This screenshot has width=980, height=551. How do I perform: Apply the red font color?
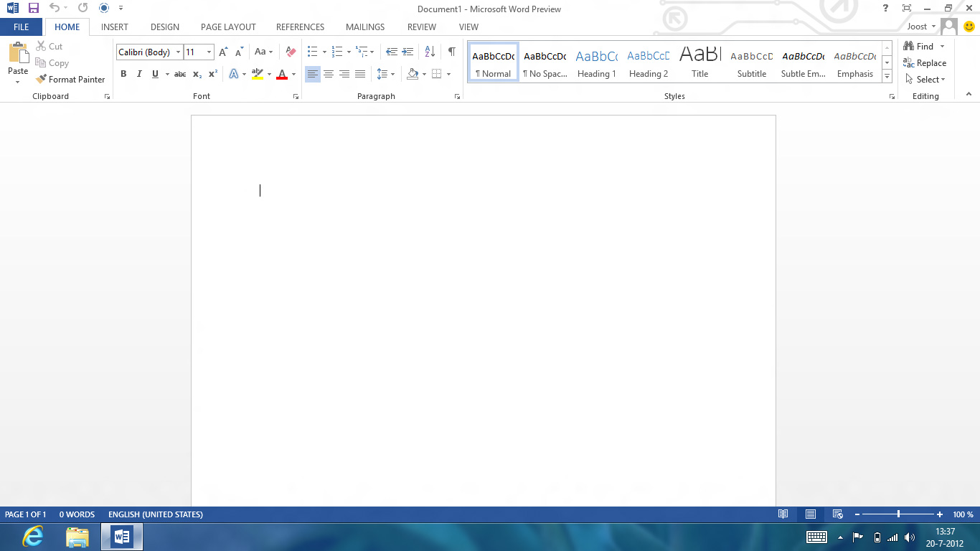pos(282,74)
